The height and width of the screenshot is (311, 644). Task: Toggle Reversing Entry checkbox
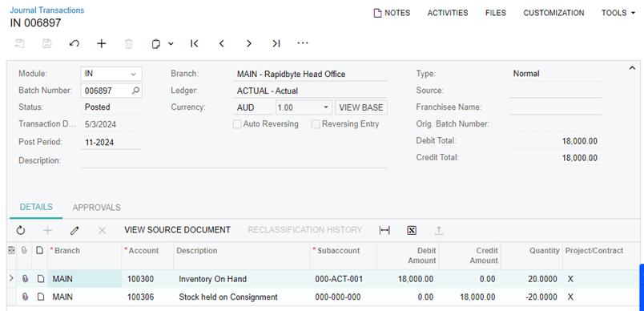(x=316, y=124)
